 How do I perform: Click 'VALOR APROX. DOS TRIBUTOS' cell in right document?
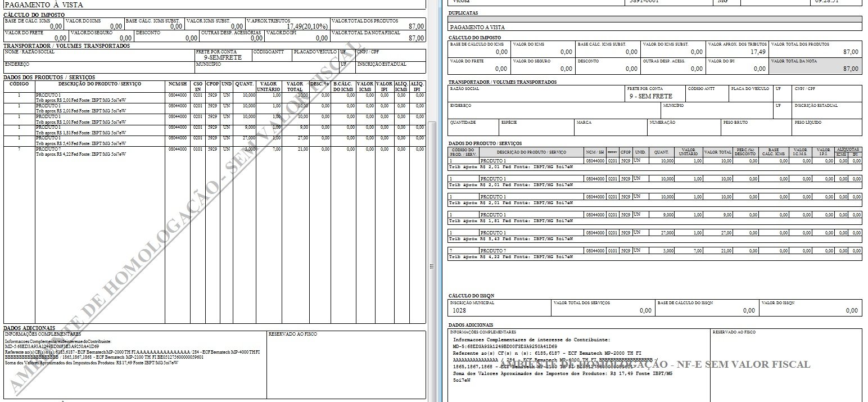point(737,48)
